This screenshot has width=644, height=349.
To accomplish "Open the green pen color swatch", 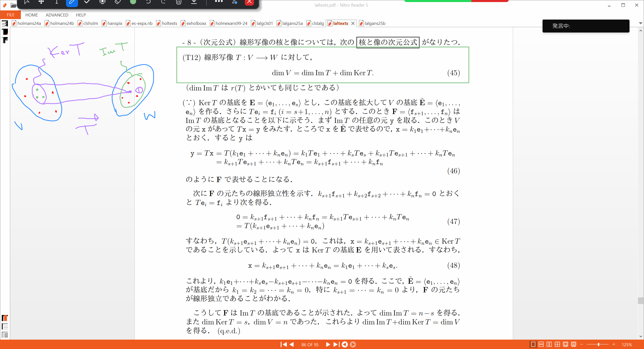I will [133, 2].
